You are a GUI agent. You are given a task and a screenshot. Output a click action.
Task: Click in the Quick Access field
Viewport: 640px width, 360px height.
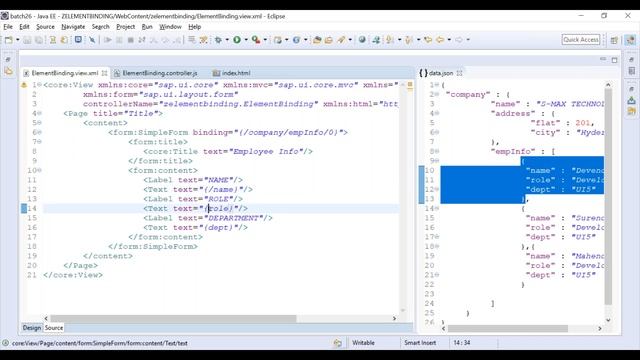[x=581, y=40]
